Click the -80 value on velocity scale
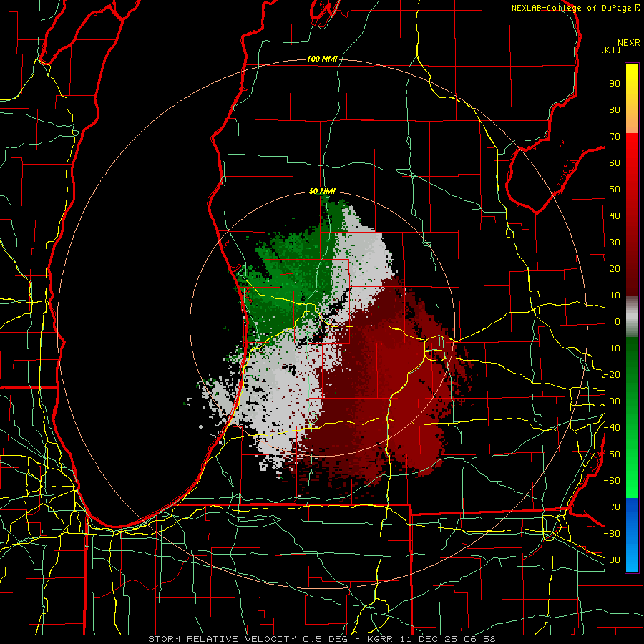 612,534
